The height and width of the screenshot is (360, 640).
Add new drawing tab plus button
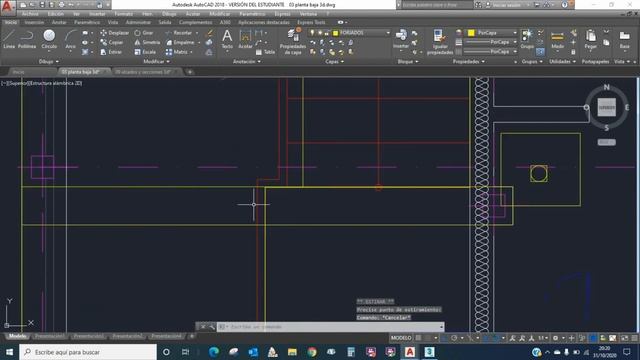coord(190,72)
